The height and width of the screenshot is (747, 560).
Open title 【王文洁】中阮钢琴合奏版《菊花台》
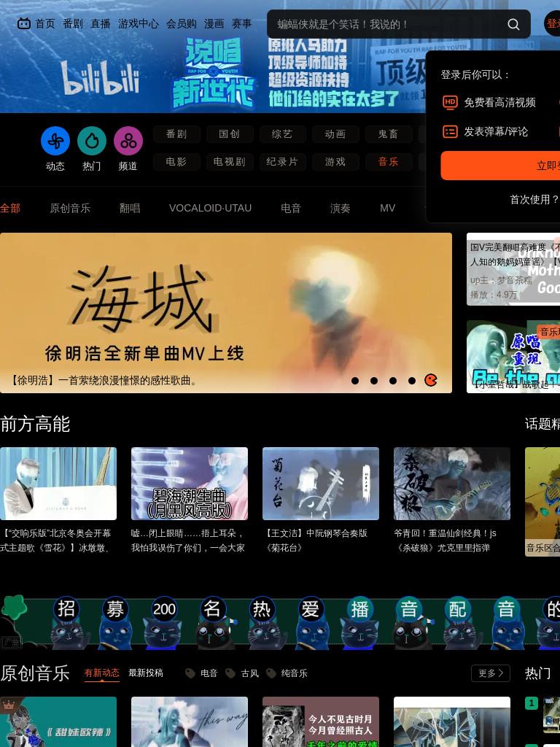tap(317, 541)
